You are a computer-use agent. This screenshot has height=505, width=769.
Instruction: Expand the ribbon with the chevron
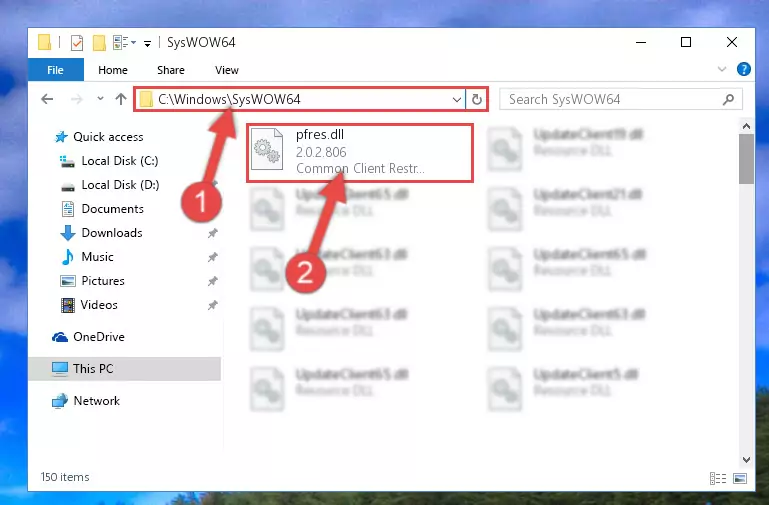click(722, 69)
